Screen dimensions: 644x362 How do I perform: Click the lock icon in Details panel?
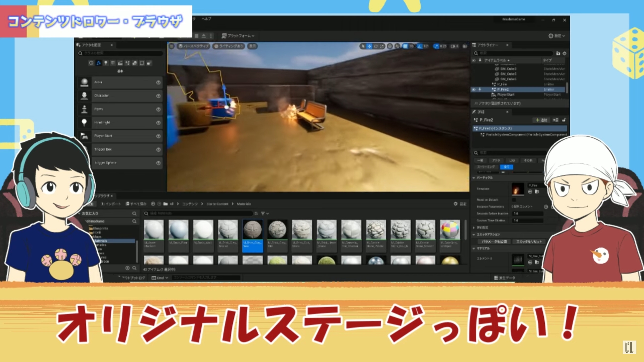[x=564, y=120]
